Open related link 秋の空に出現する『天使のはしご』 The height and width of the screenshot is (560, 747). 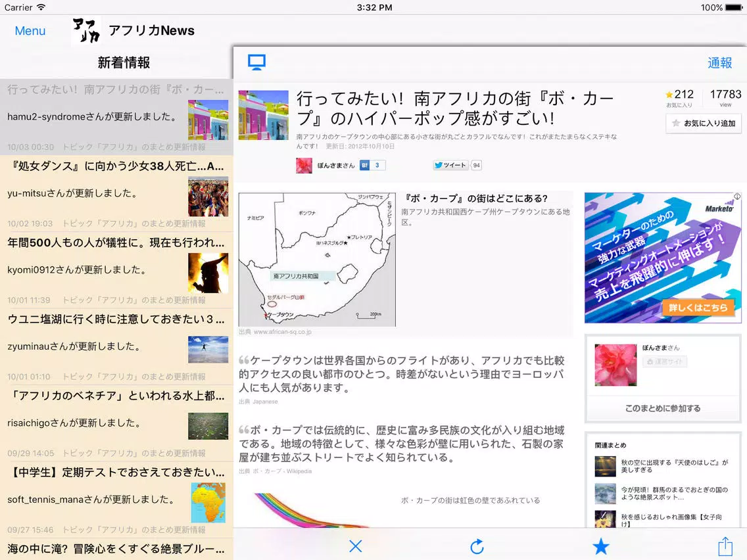tap(675, 466)
